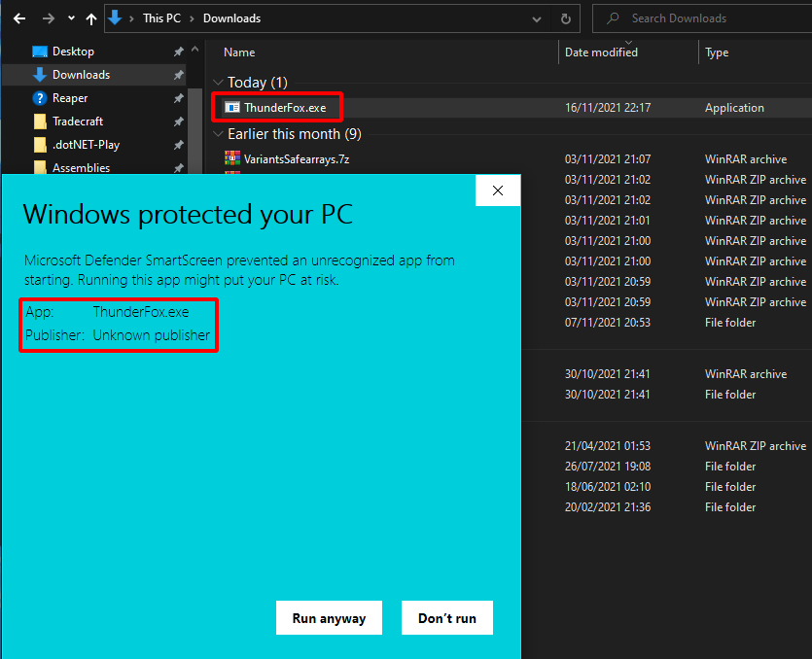The image size is (812, 659).
Task: Select the ThunderFox.exe file
Action: (285, 108)
